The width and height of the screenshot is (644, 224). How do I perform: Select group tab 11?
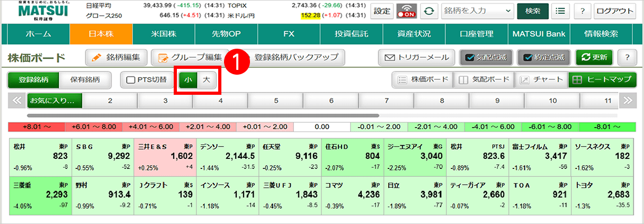pyautogui.click(x=600, y=100)
